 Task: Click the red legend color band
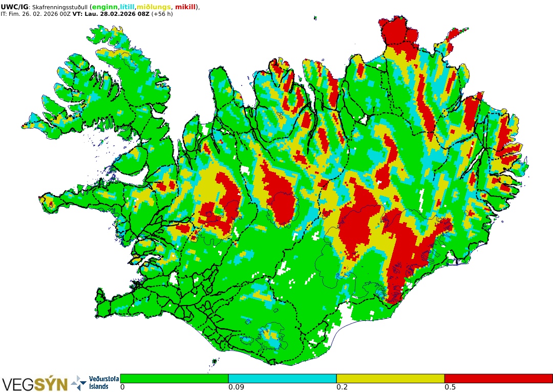coord(498,379)
